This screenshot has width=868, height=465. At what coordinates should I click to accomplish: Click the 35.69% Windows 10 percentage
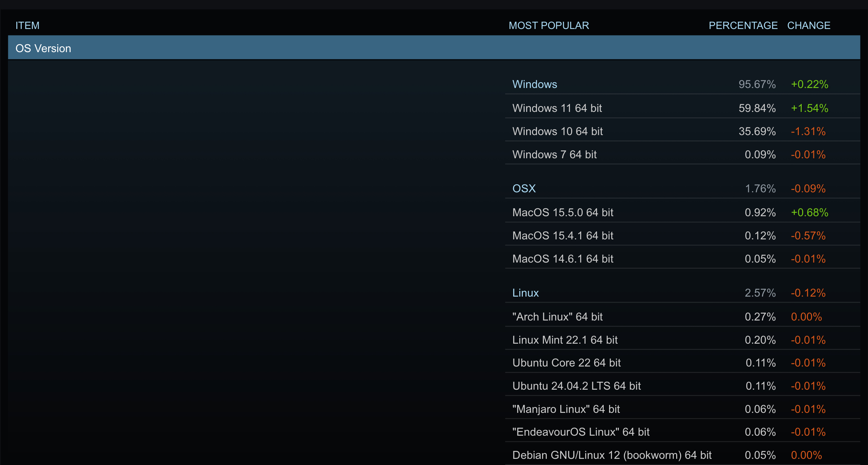tap(757, 131)
